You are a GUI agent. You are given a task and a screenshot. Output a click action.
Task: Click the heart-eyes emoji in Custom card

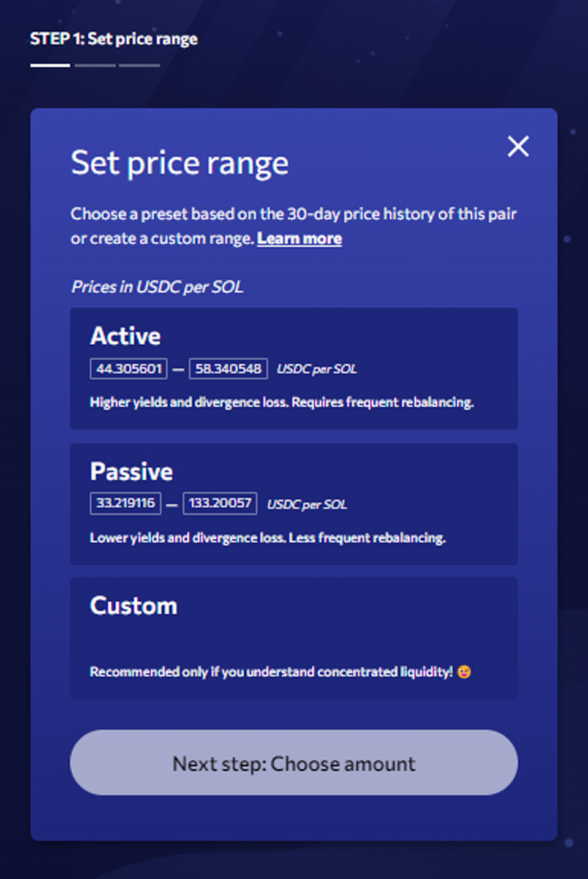(x=464, y=672)
